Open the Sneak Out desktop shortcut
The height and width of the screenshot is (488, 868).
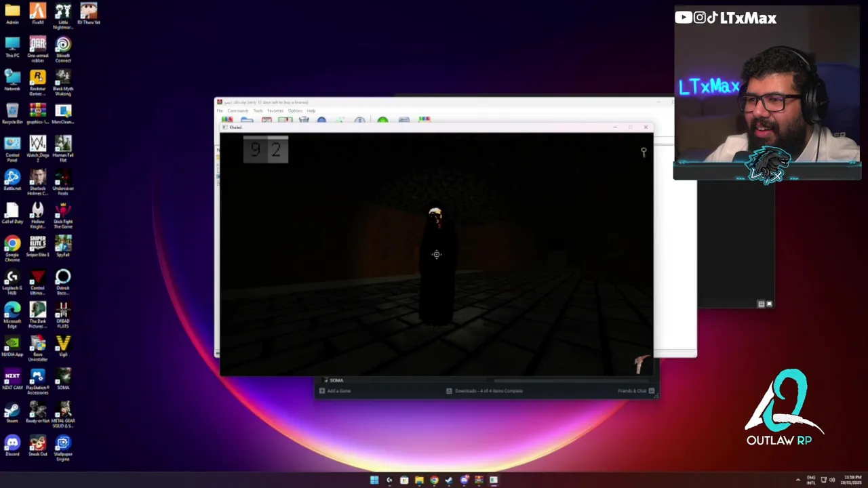pyautogui.click(x=37, y=445)
